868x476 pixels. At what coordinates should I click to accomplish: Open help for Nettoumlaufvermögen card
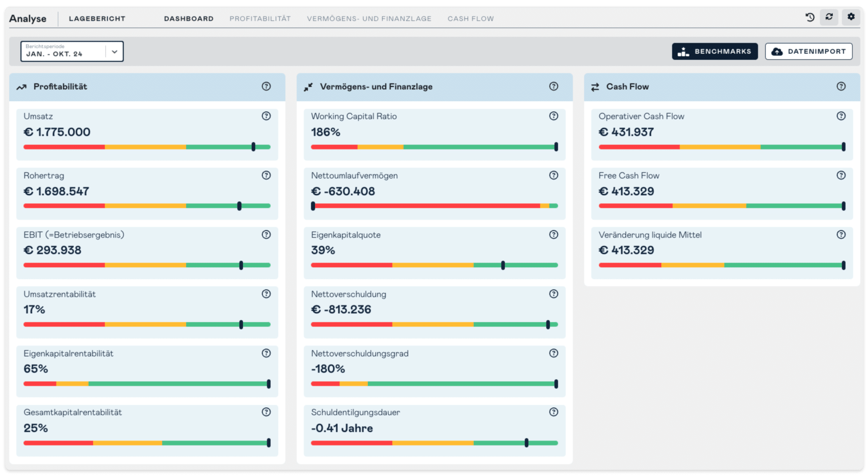tap(554, 175)
